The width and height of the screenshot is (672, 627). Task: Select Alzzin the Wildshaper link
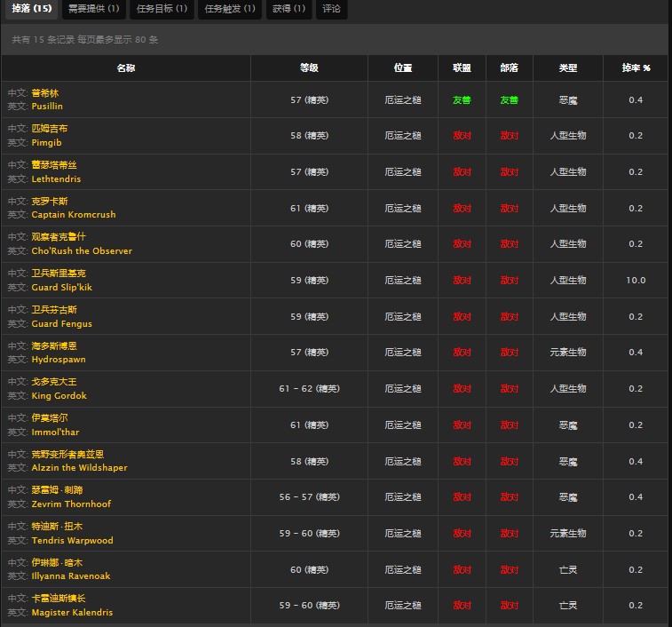pyautogui.click(x=79, y=468)
